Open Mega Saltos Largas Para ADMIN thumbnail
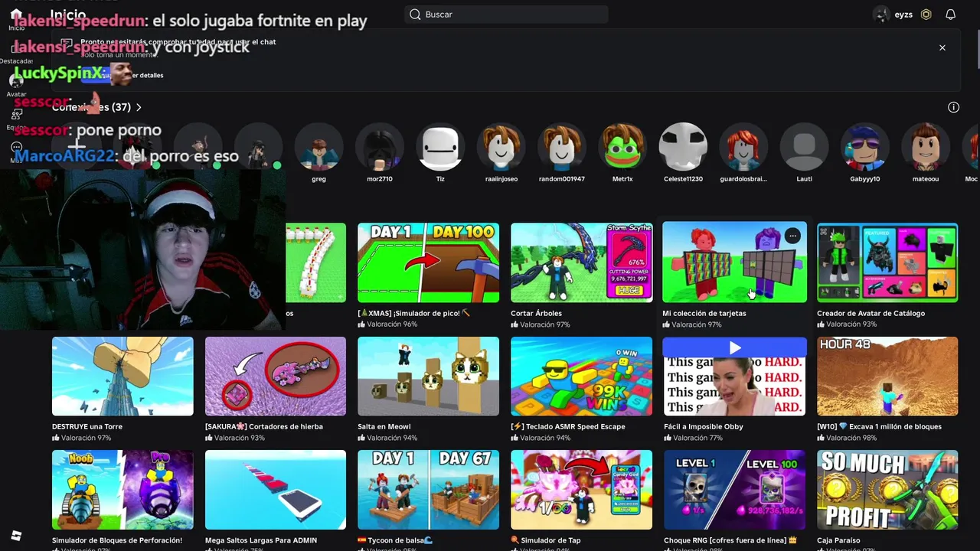This screenshot has height=551, width=980. 276,490
